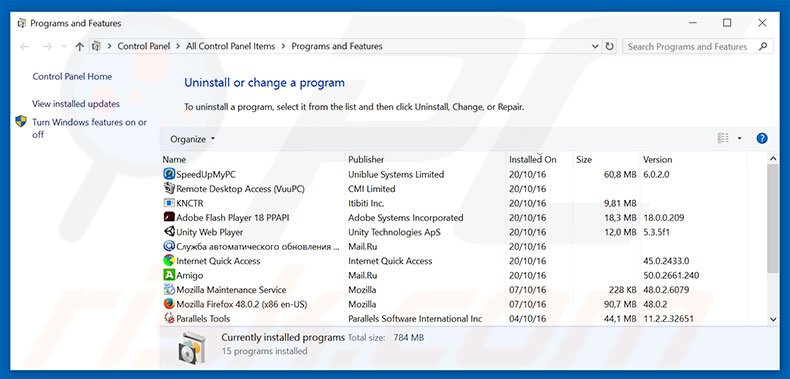Click the Parallels Software International Inc cell
This screenshot has width=790, height=379.
tap(415, 319)
